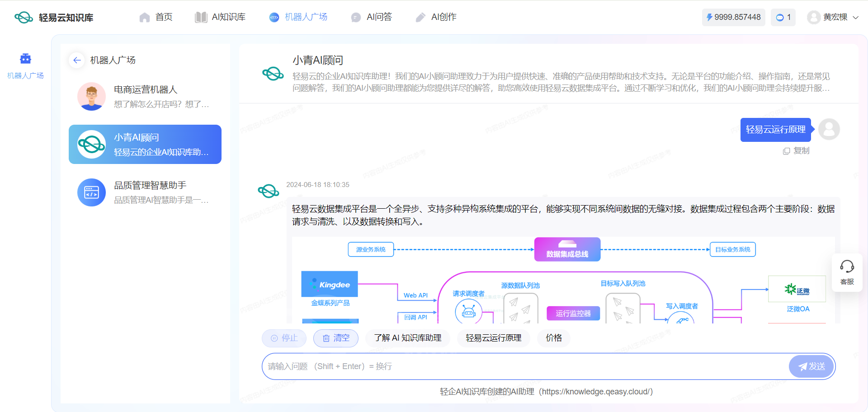
Task: Click the 9999.857448 credits balance
Action: click(x=733, y=17)
